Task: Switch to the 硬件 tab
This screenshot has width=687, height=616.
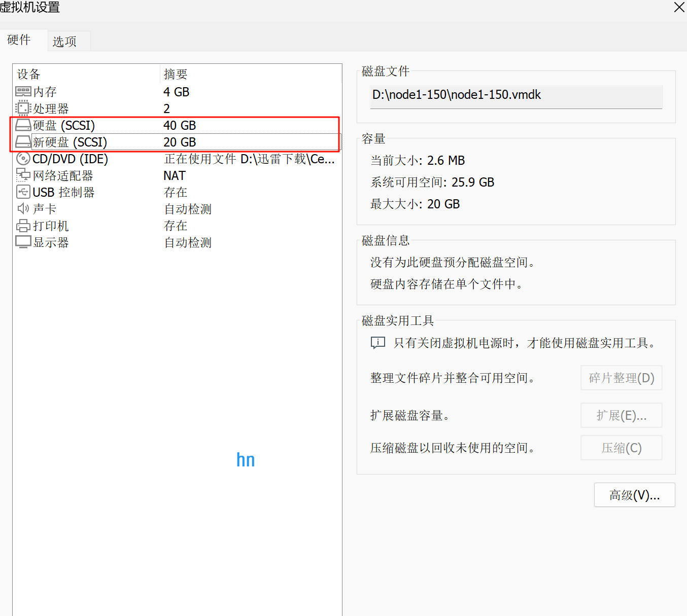Action: pyautogui.click(x=19, y=40)
